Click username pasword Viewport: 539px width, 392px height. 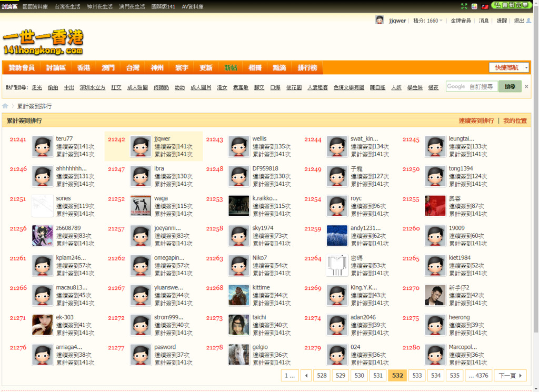[165, 347]
